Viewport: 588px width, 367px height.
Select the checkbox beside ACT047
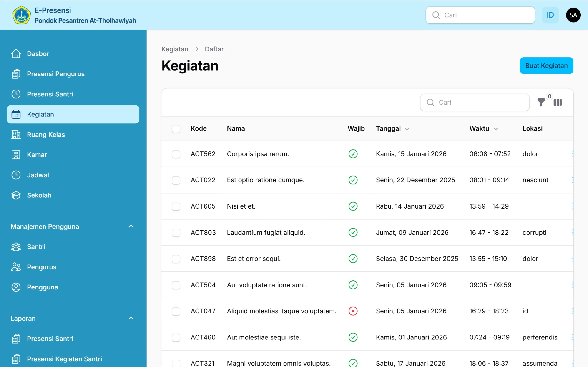coord(176,311)
